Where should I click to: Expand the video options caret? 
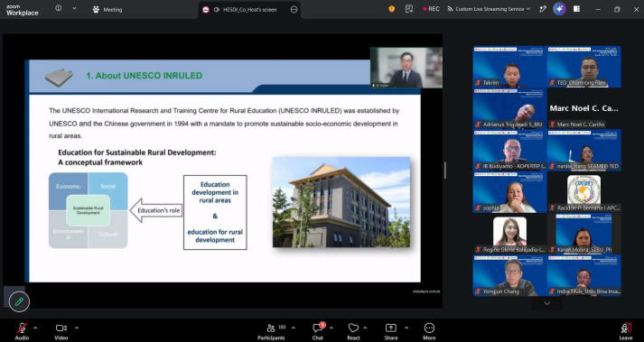point(77,328)
